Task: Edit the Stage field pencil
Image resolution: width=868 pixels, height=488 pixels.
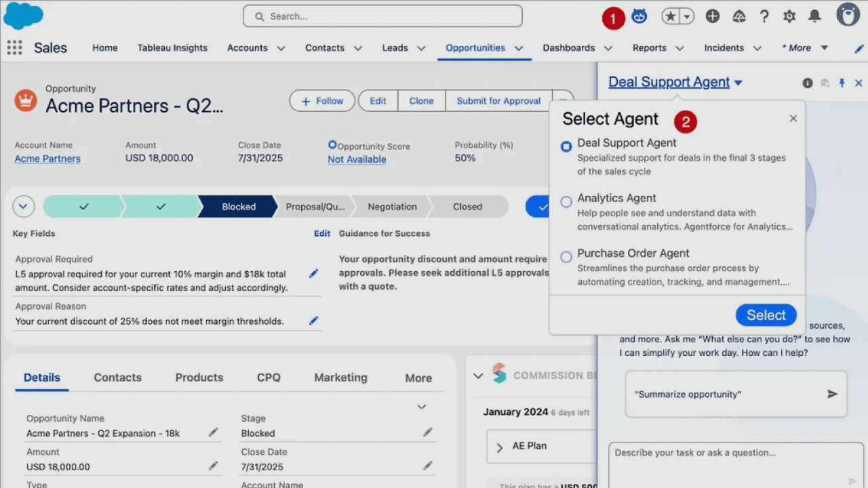Action: [428, 432]
